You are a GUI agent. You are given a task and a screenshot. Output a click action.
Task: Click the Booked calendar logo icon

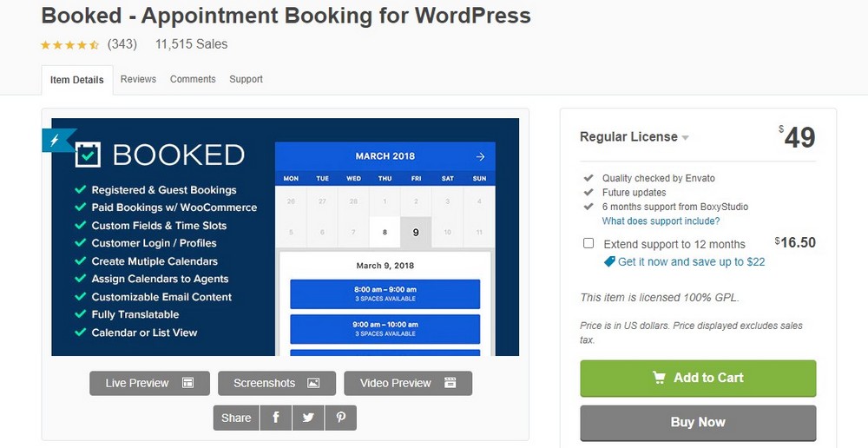click(x=88, y=155)
